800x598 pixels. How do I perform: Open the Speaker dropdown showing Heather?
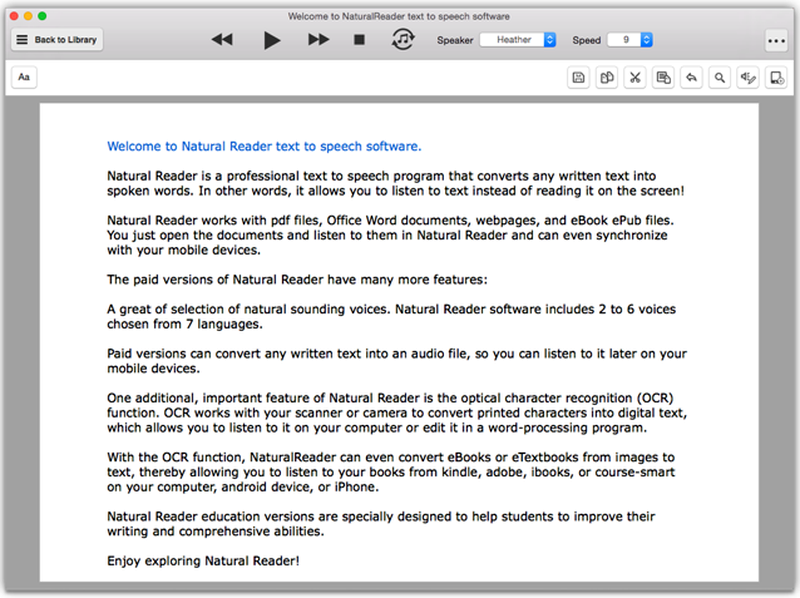click(x=518, y=40)
